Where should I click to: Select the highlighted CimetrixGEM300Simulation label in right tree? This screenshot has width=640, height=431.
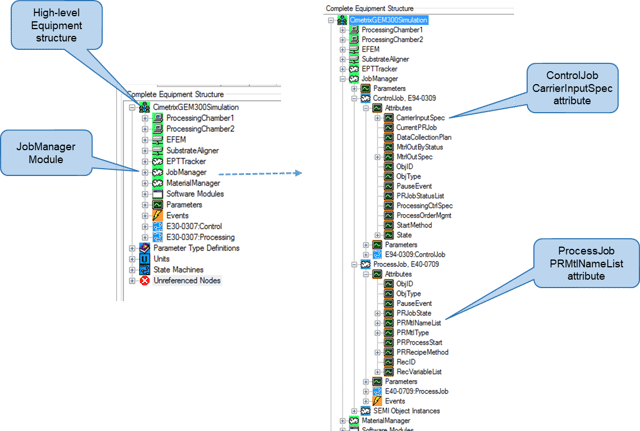tap(388, 20)
